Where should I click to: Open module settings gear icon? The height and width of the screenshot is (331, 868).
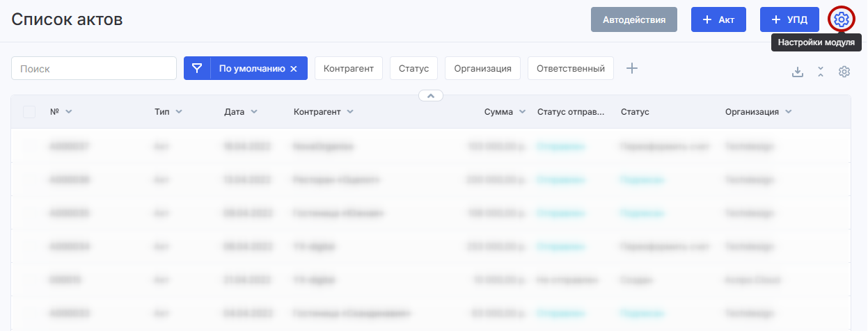pyautogui.click(x=841, y=19)
